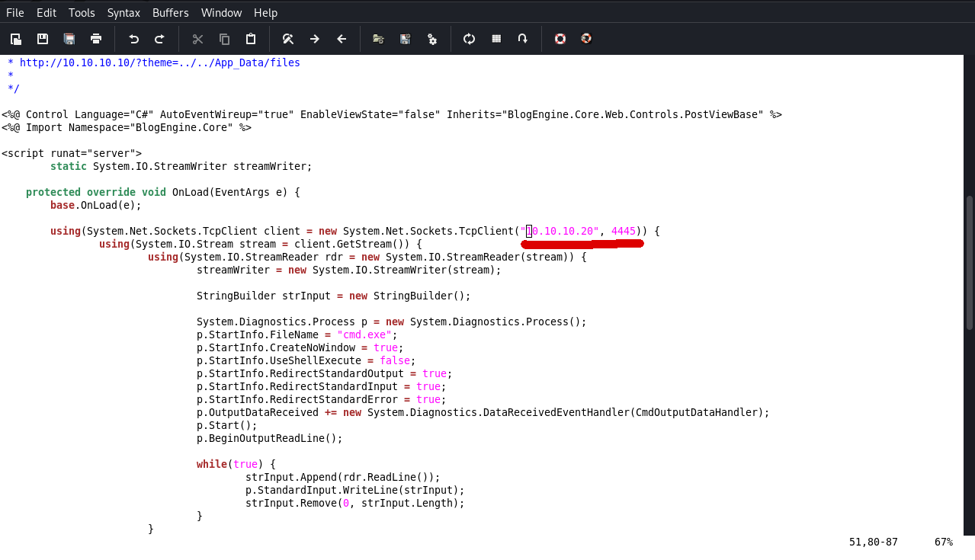Click the base.OnLoad(e); line
The width and height of the screenshot is (975, 560).
(96, 205)
